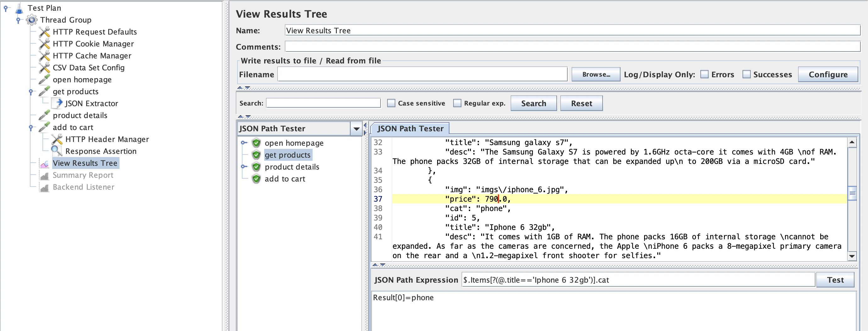Click the get products sampler pipette icon

(x=44, y=91)
